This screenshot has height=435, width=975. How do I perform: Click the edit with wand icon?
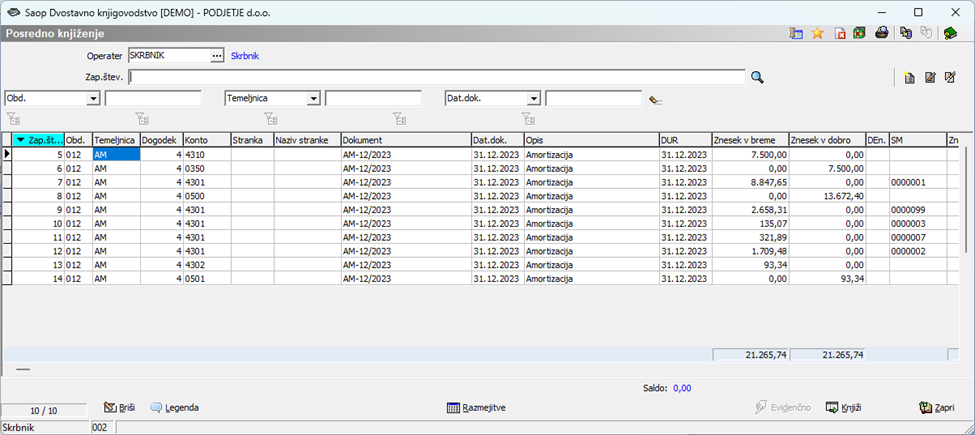pyautogui.click(x=950, y=78)
